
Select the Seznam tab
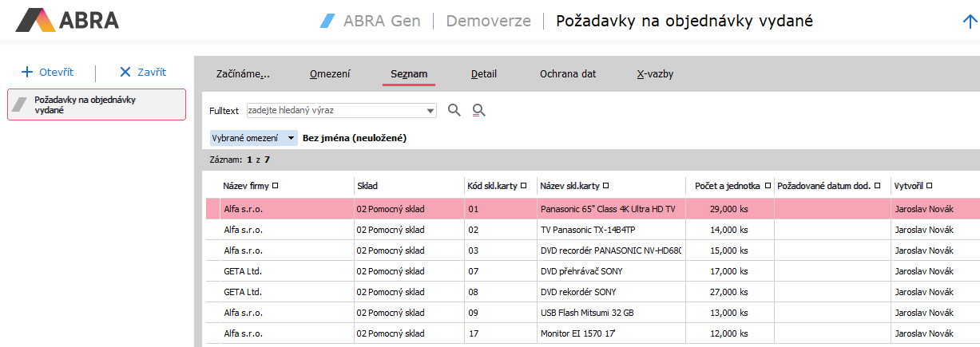409,73
